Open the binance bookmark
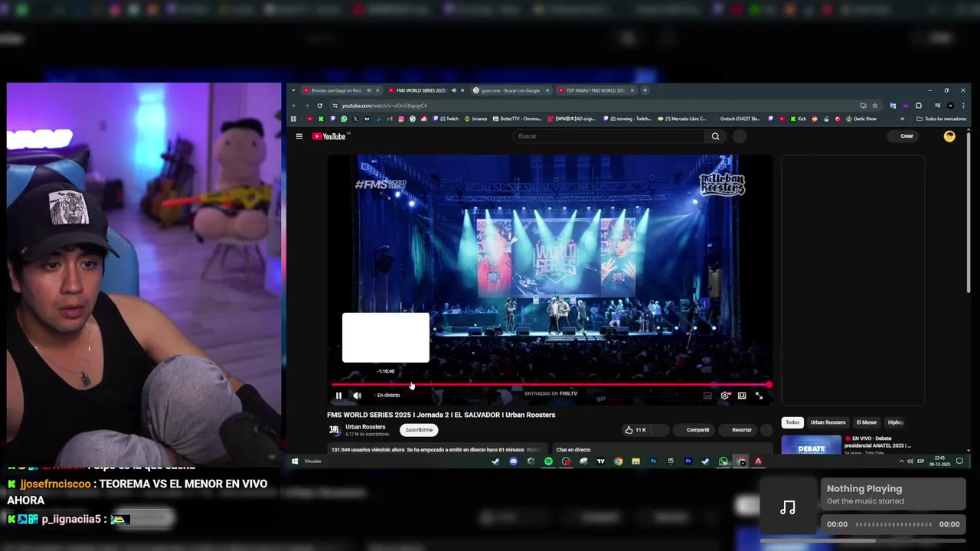Image resolution: width=980 pixels, height=551 pixels. click(475, 119)
